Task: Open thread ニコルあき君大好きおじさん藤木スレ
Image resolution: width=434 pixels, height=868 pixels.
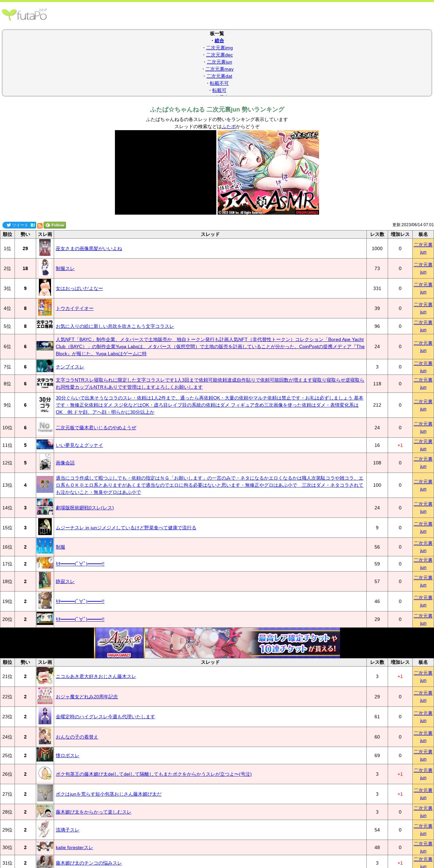Action: tap(96, 676)
